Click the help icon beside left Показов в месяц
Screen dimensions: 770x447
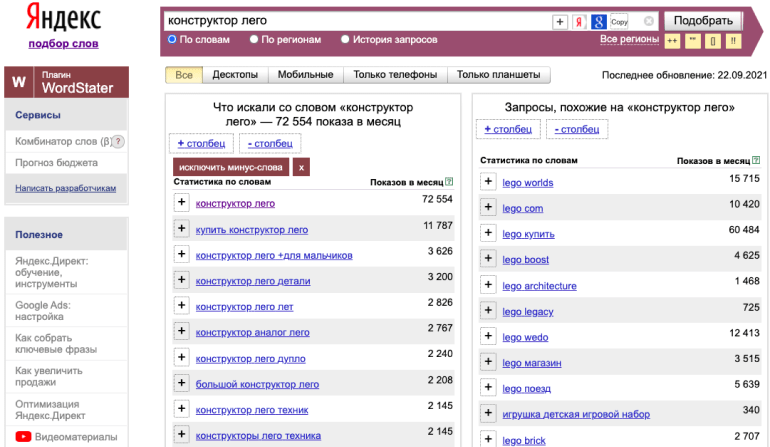[x=449, y=182]
